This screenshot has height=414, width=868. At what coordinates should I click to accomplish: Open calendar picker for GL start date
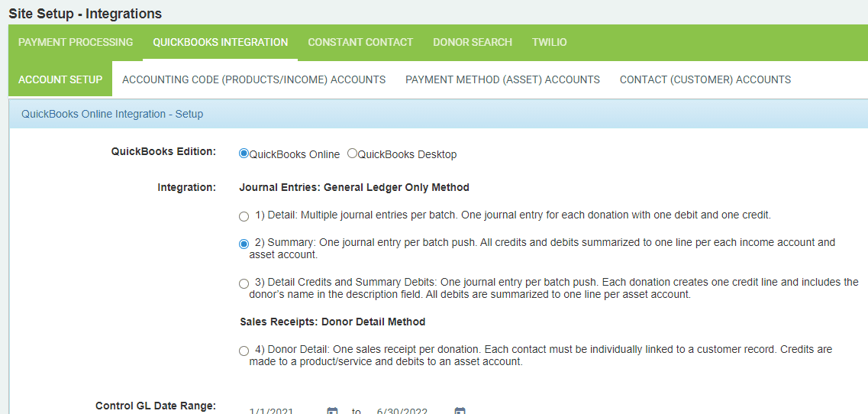click(x=332, y=411)
